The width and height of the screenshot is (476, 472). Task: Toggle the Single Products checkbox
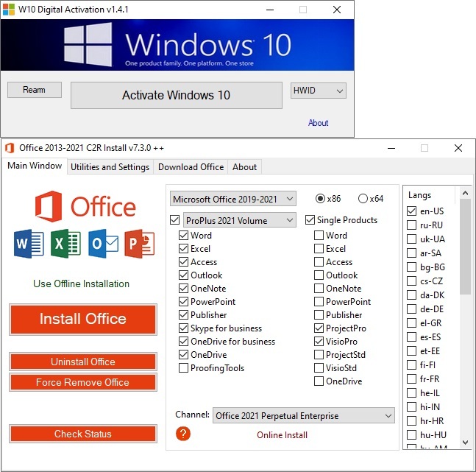point(310,219)
